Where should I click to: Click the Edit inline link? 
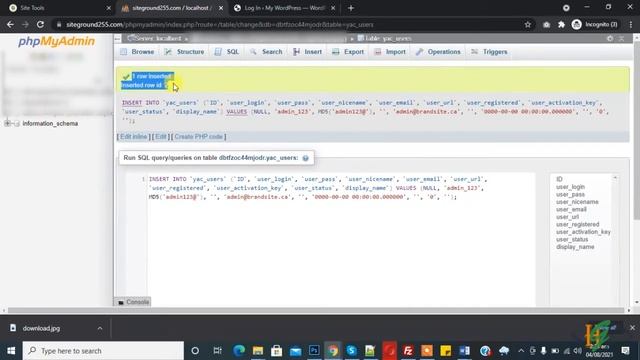(x=133, y=137)
